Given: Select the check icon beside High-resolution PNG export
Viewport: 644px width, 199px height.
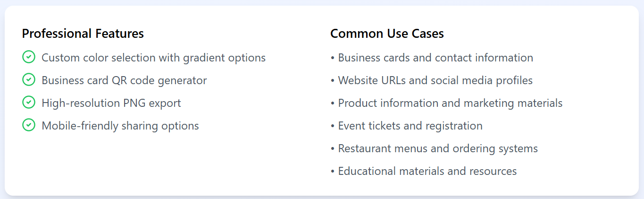Looking at the screenshot, I should pos(29,103).
